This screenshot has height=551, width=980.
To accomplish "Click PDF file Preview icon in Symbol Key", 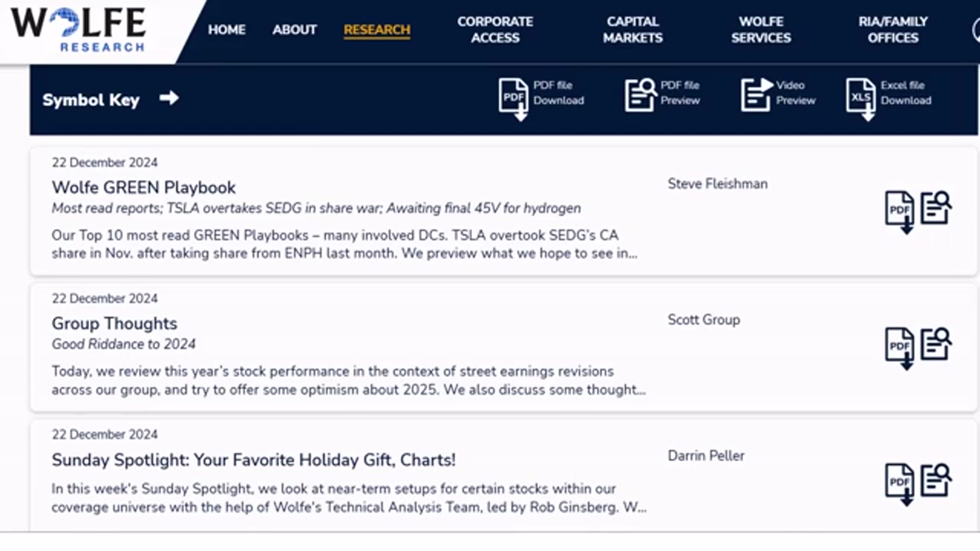I will (641, 95).
